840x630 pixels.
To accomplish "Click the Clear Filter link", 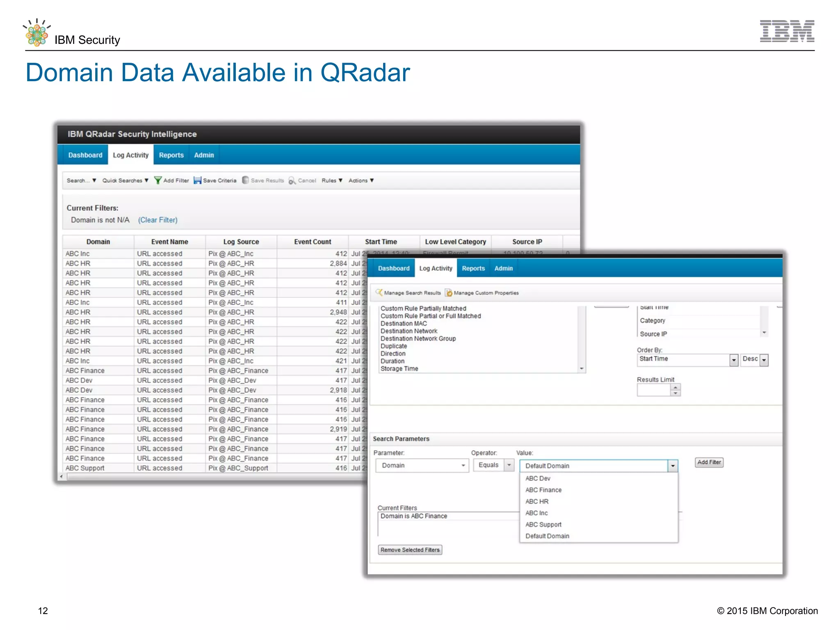I will [157, 220].
